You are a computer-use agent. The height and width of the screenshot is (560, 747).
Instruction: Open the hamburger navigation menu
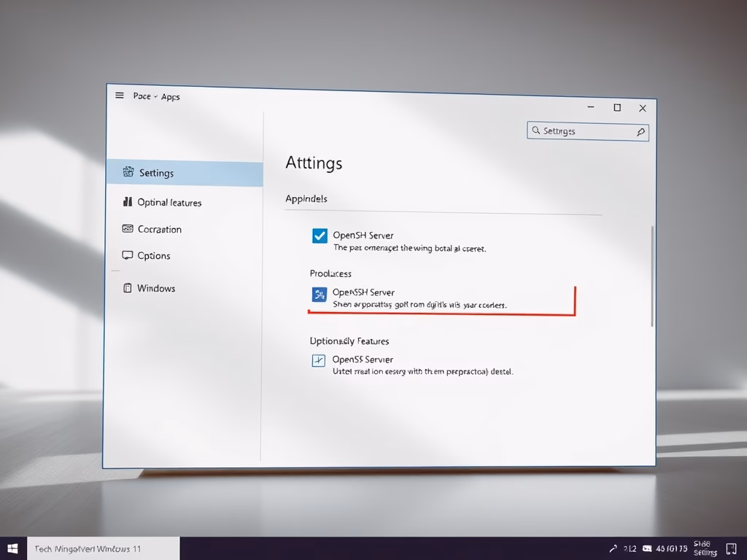tap(120, 96)
